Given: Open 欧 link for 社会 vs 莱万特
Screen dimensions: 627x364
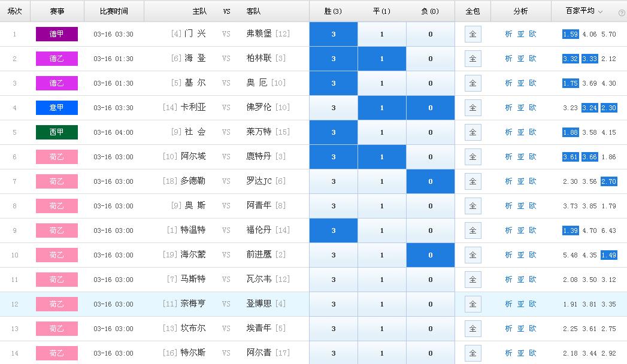Looking at the screenshot, I should pos(532,132).
